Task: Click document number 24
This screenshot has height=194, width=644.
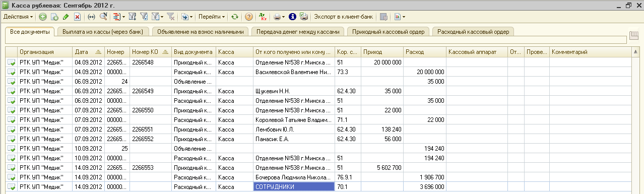Action: (117, 82)
